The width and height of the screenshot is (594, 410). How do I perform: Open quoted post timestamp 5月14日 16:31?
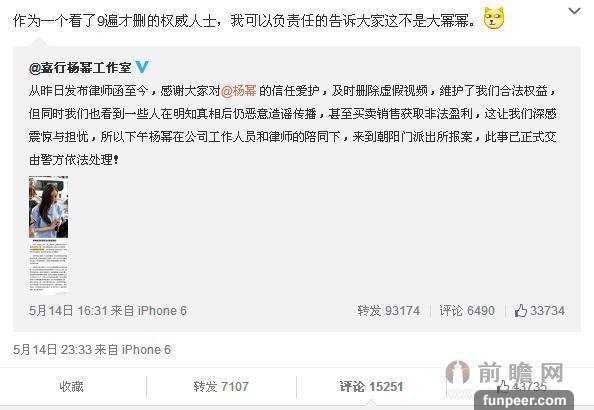(68, 311)
